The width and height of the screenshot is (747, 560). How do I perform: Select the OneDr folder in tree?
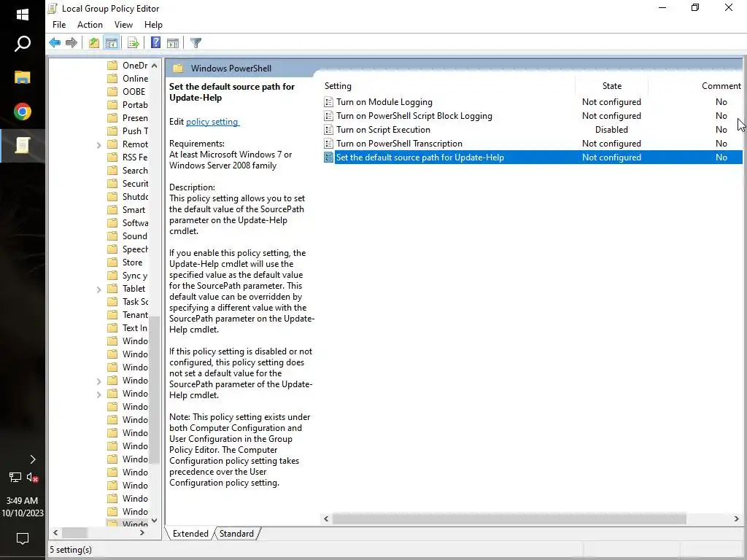(x=135, y=66)
